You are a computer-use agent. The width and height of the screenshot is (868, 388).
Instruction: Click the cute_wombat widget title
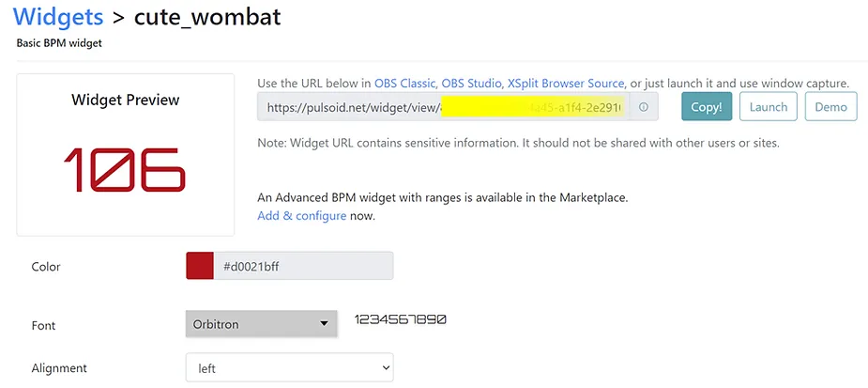[207, 17]
